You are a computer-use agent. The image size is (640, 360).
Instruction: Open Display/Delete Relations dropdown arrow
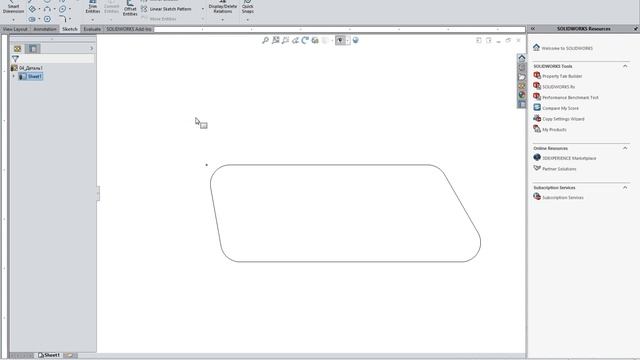click(x=222, y=19)
